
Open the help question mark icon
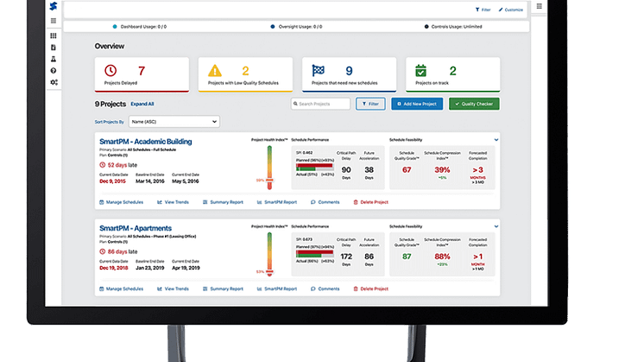point(54,70)
